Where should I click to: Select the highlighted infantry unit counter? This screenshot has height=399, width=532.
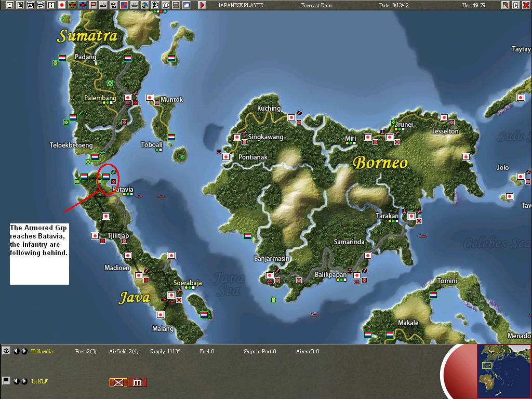pos(118,382)
